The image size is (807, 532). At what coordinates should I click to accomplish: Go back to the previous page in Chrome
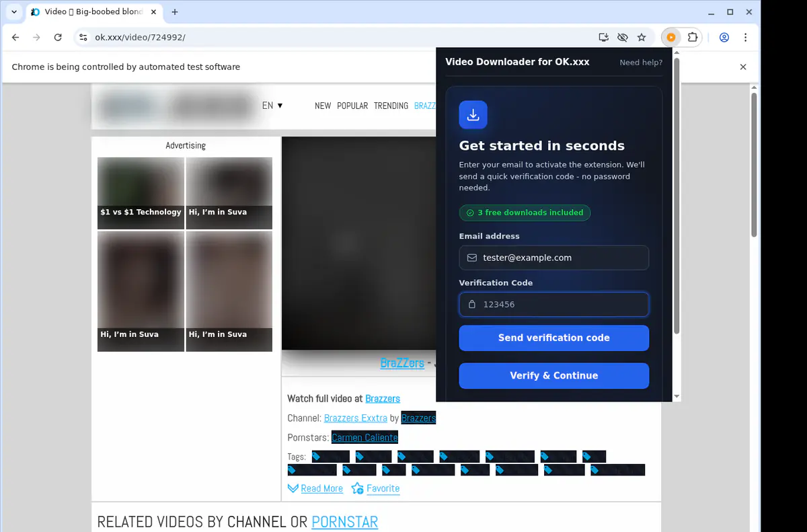(x=15, y=38)
